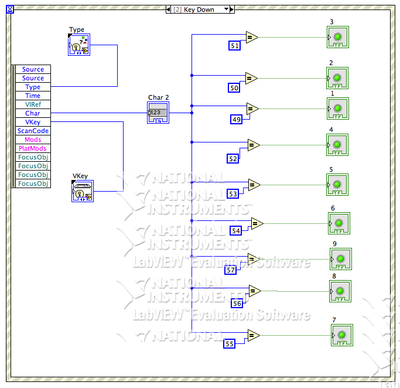This screenshot has width=400, height=388.
Task: Go to the next event case arrow
Action: click(x=232, y=10)
